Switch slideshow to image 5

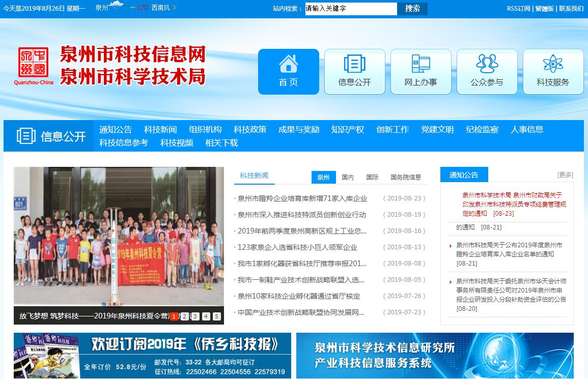[217, 316]
